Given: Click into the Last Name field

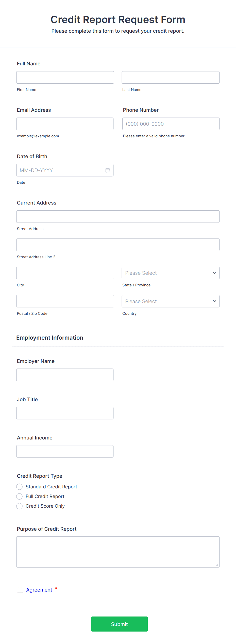Looking at the screenshot, I should pos(170,77).
